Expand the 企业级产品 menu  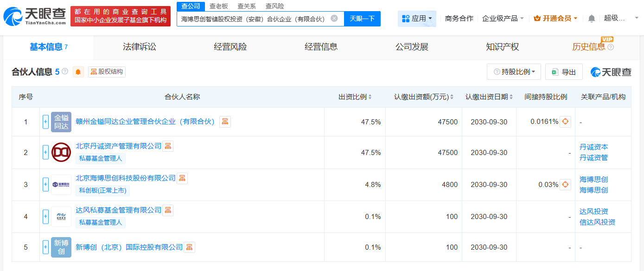[x=503, y=19]
